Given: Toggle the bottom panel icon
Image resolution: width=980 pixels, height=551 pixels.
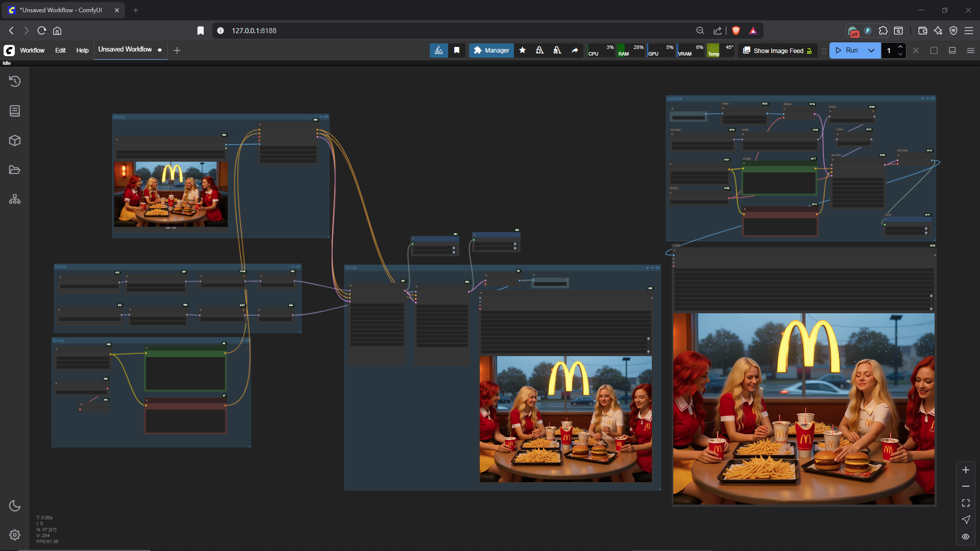Looking at the screenshot, I should (x=952, y=50).
